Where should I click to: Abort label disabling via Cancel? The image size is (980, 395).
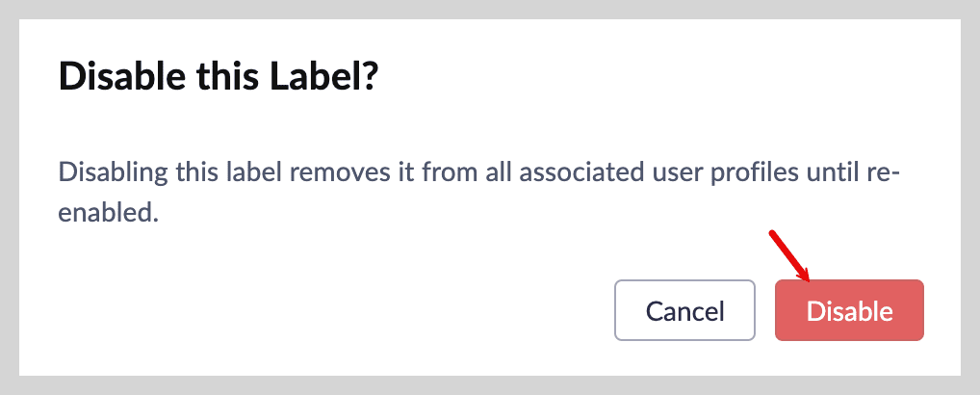(x=684, y=310)
